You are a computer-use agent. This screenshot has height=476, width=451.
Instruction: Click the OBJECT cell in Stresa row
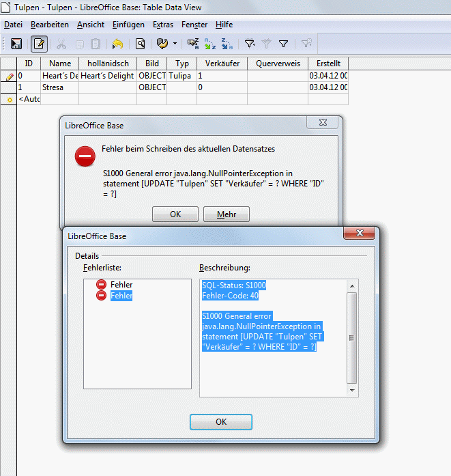(x=151, y=87)
